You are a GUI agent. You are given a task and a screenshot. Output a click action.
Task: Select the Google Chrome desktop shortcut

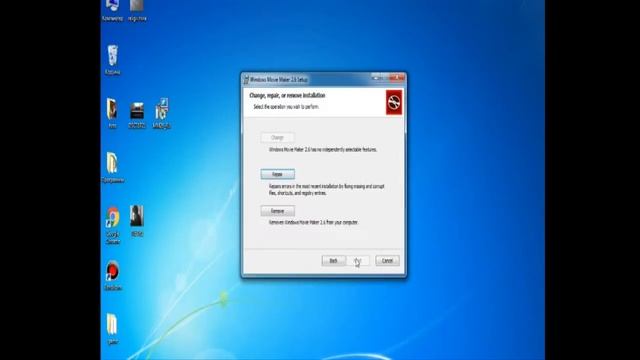click(x=113, y=225)
